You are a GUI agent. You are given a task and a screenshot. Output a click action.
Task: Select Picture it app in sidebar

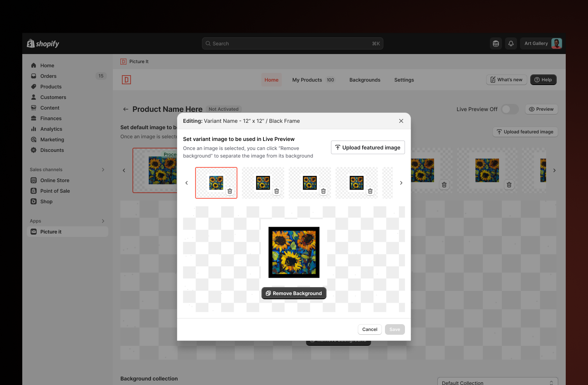coord(68,232)
